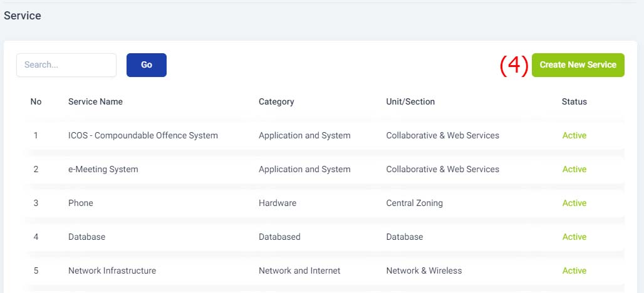Click the Databased category cell
This screenshot has width=644, height=293.
[279, 237]
